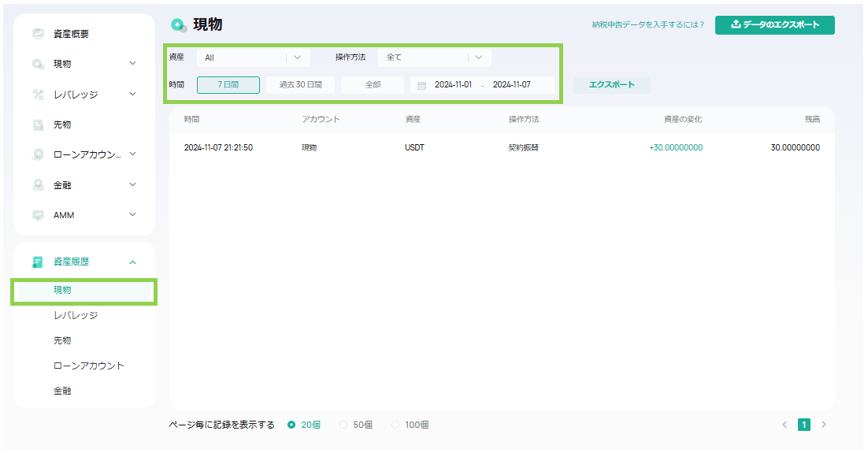This screenshot has width=868, height=453.
Task: Expand the レバレッジ sidebar chevron
Action: coord(133,94)
